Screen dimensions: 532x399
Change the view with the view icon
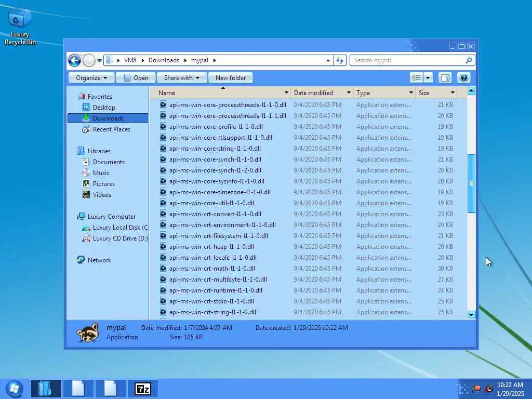pos(416,78)
